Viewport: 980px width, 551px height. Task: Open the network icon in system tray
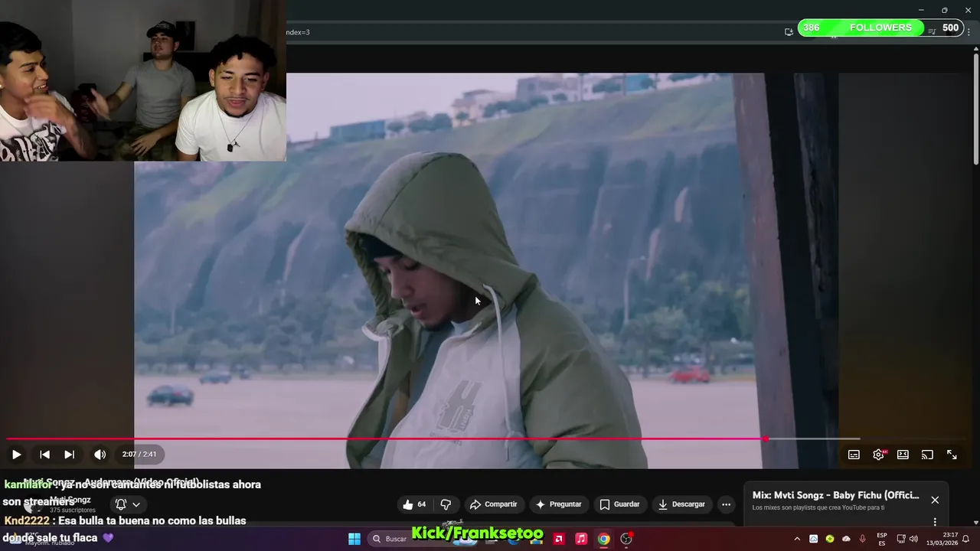pos(901,539)
